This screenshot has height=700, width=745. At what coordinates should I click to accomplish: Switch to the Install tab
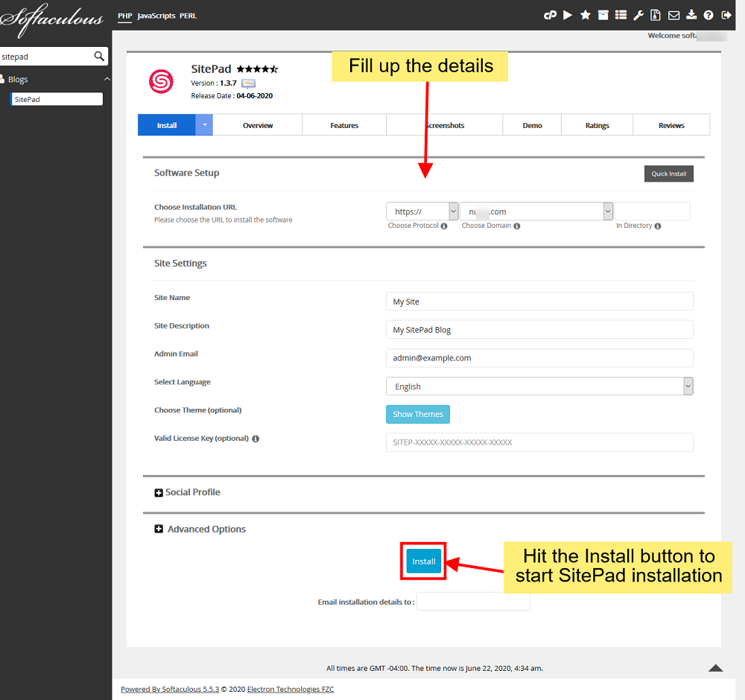(x=167, y=125)
